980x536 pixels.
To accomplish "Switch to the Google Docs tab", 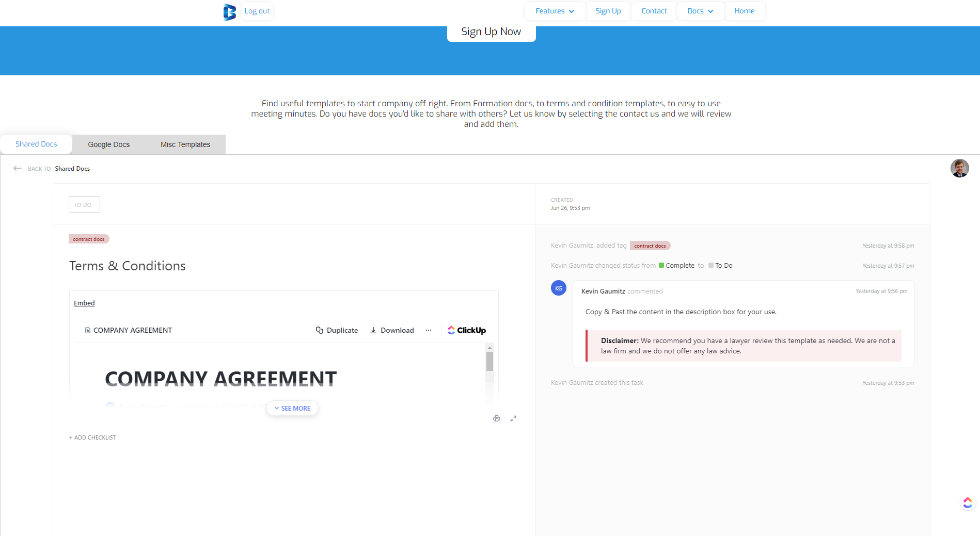I will click(x=108, y=144).
